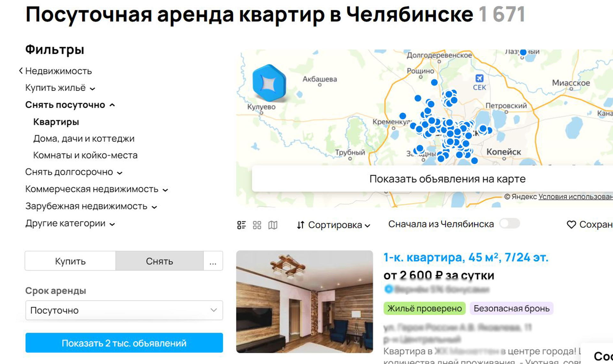613x364 pixels.
Task: Open the more options ellipsis tab
Action: pyautogui.click(x=213, y=261)
